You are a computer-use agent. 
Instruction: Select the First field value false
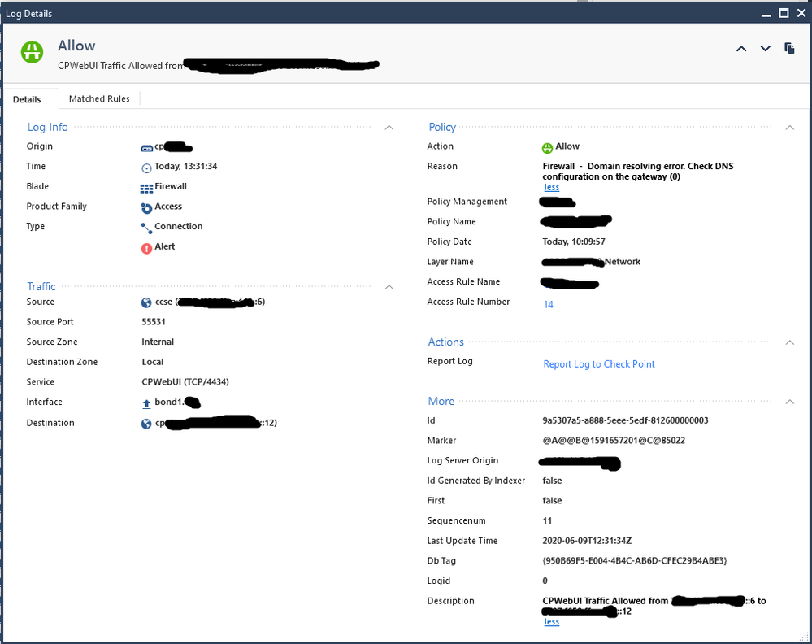tap(552, 501)
